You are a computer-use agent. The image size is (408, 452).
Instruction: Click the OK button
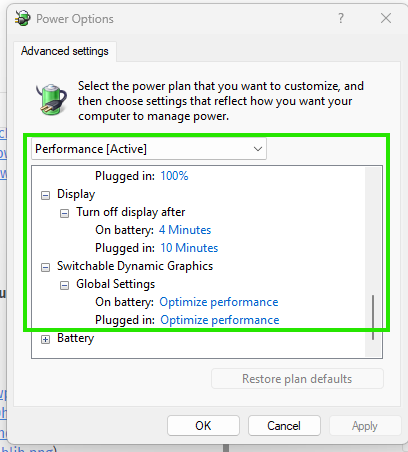[x=203, y=425]
